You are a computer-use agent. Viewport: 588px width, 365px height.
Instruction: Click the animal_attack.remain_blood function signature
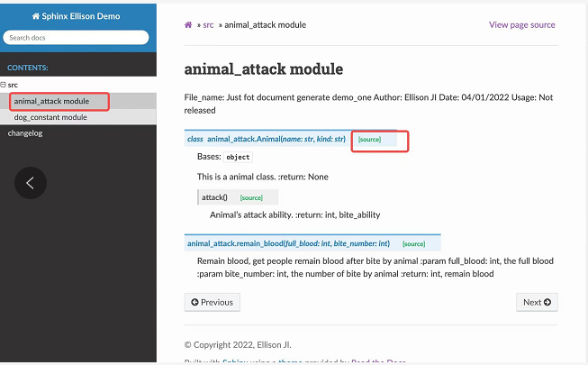288,243
